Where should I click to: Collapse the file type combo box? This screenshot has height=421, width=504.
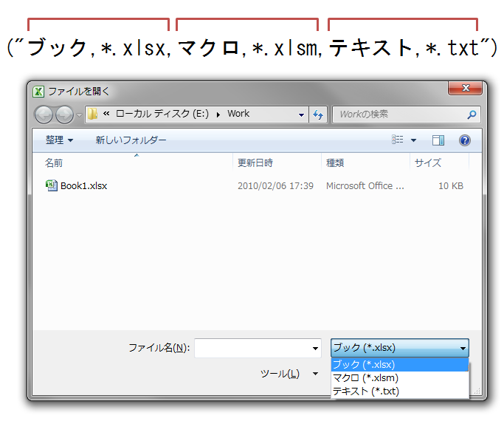399,348
